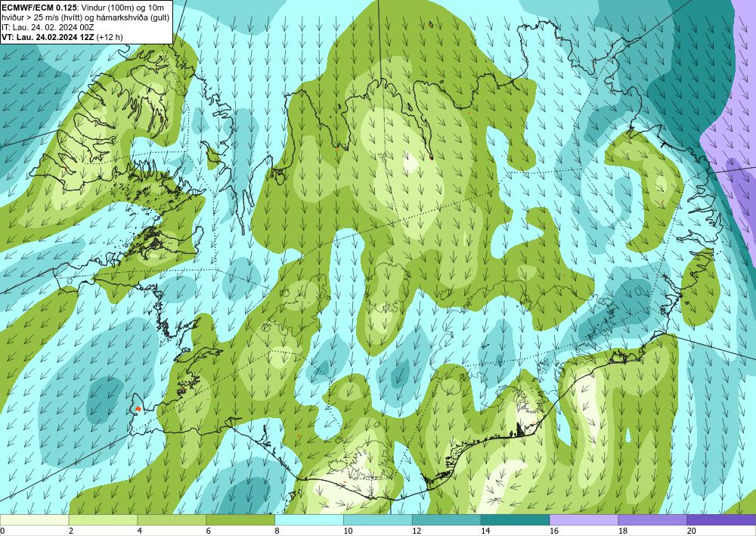Click the "VT: Lau. 24.02.2024 12Z" line
756x536 pixels.
click(48, 36)
